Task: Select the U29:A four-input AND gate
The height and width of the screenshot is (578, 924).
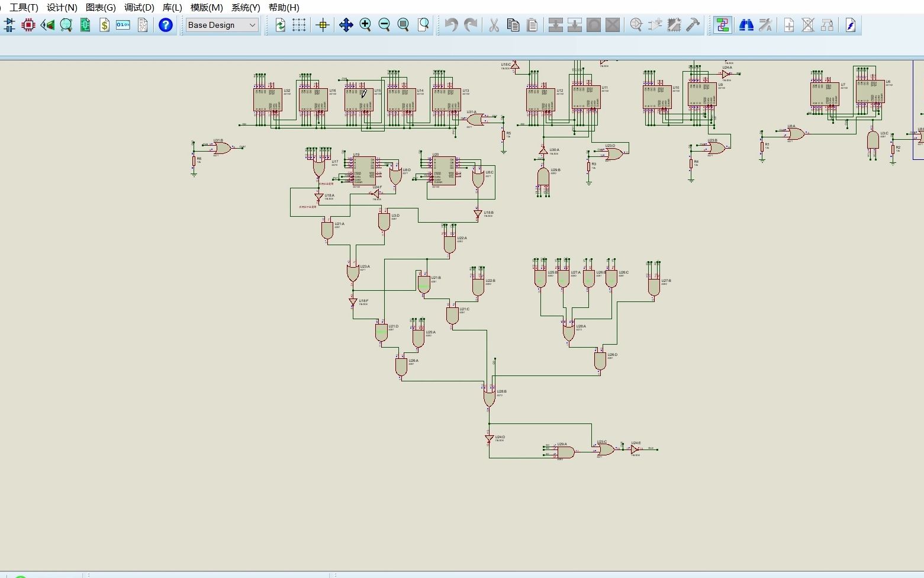Action: pyautogui.click(x=565, y=452)
